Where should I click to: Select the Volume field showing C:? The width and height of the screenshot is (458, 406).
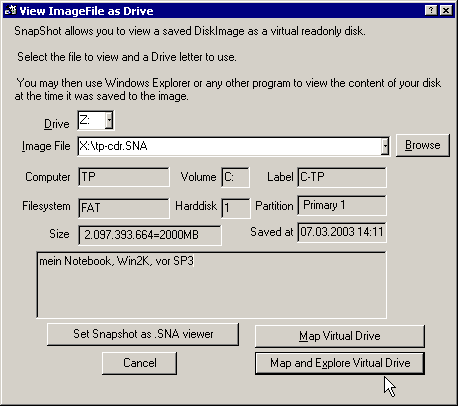pos(235,177)
